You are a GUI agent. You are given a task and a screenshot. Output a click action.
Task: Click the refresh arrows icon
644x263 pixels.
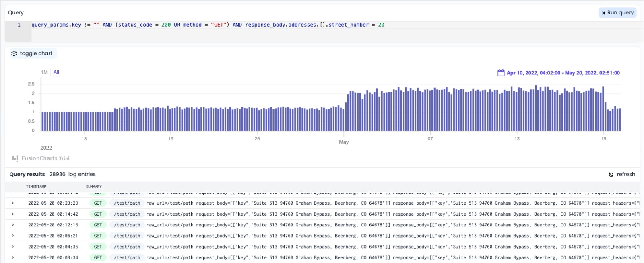tap(611, 175)
